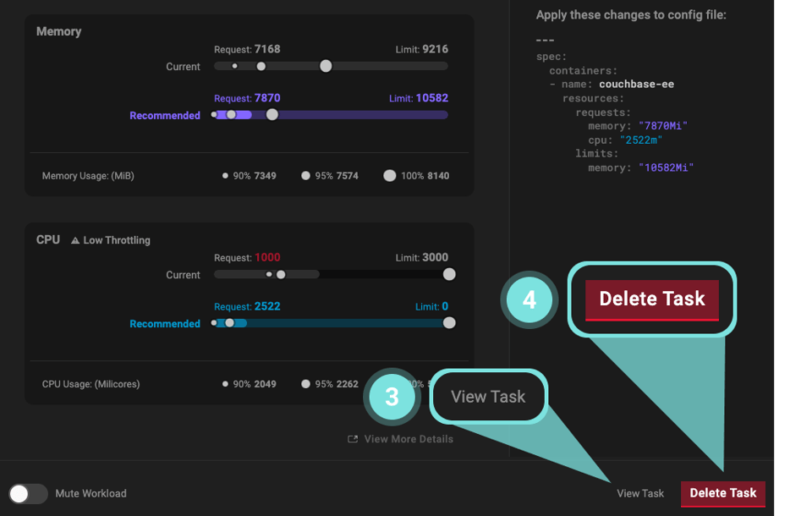Click the '95% 2262' CPU usage value

[331, 384]
